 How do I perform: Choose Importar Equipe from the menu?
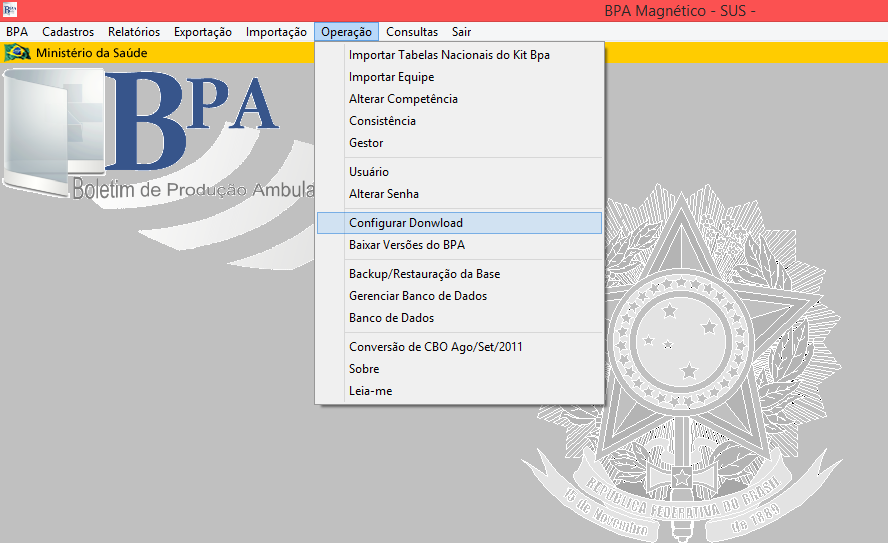391,77
